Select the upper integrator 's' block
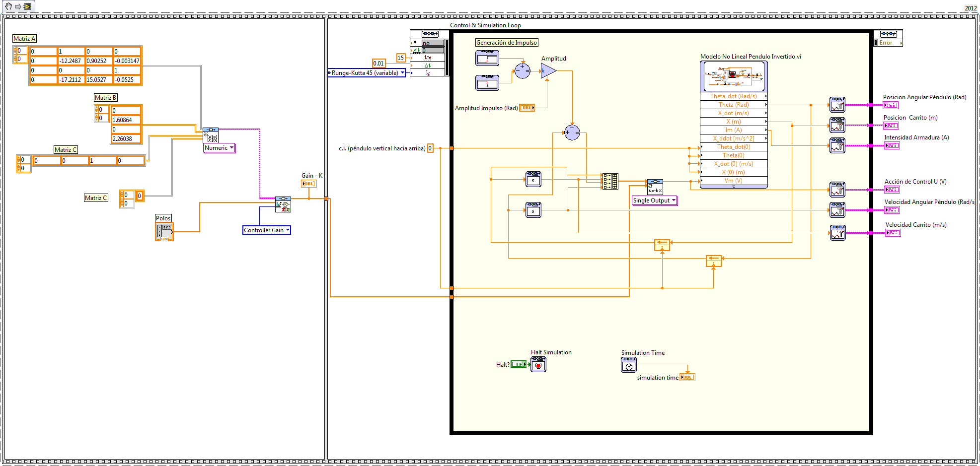The height and width of the screenshot is (466, 980). pos(533,179)
